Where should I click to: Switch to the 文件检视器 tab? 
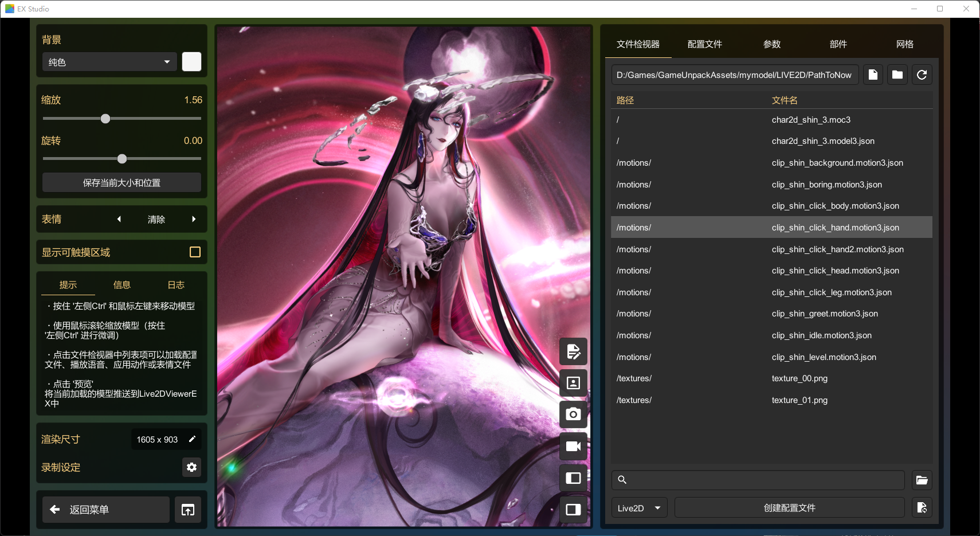tap(638, 44)
